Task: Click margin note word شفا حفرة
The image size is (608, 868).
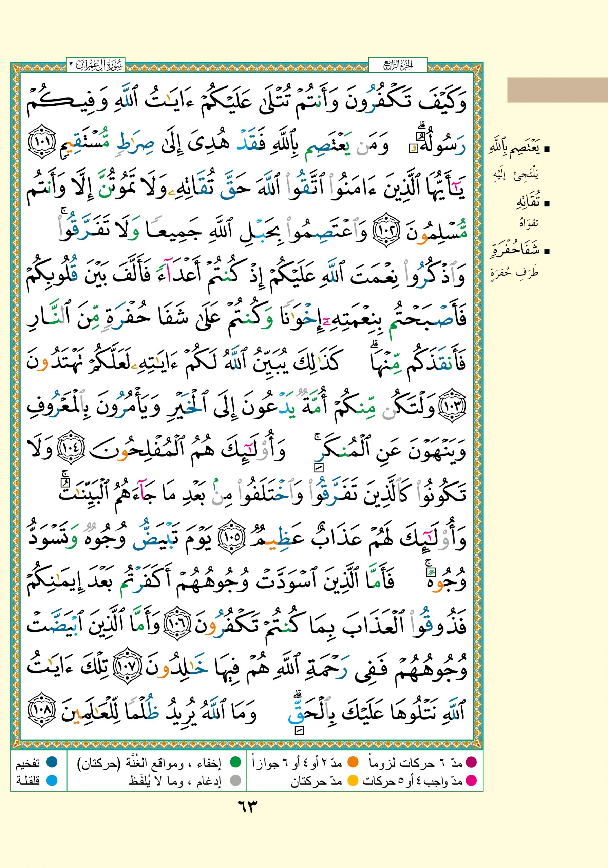Action: coord(515,251)
